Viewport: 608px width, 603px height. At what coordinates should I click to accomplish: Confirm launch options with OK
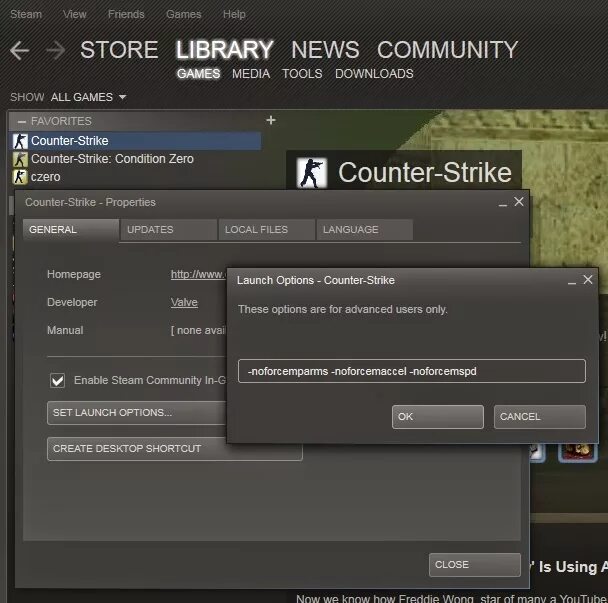coord(438,417)
